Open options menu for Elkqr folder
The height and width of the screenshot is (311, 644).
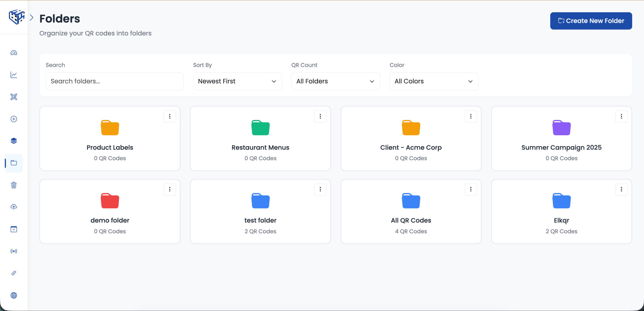[x=621, y=189]
